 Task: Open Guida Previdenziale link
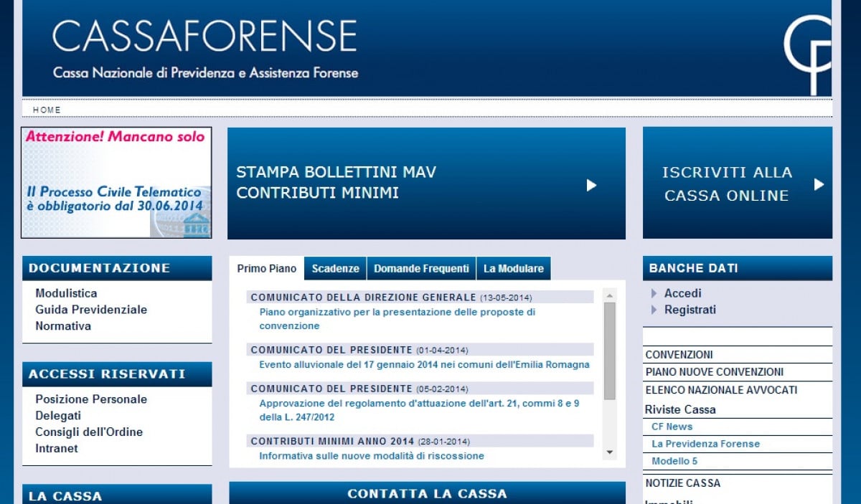[91, 310]
